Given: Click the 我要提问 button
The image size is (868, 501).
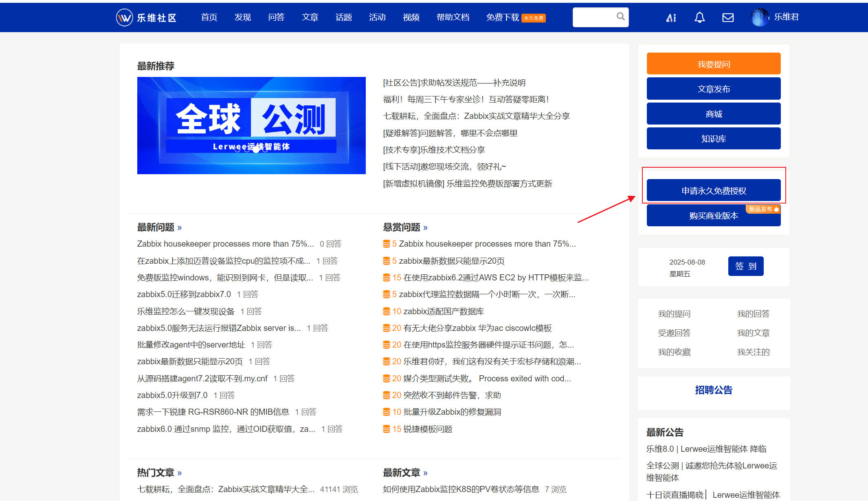Looking at the screenshot, I should (714, 64).
